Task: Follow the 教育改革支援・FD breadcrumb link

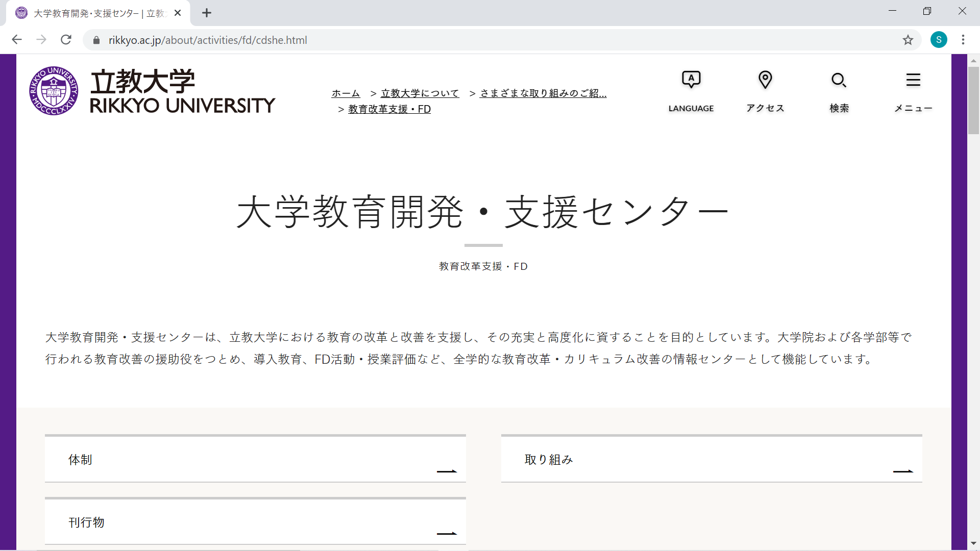Action: [x=389, y=109]
